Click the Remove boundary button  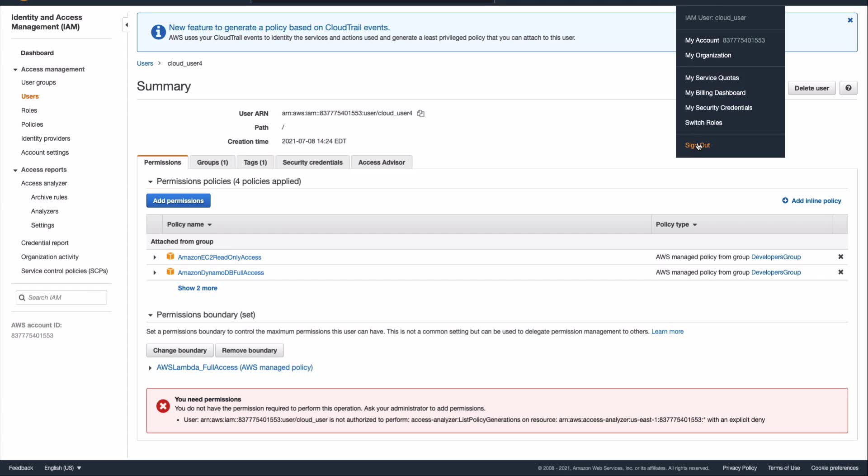click(x=249, y=351)
